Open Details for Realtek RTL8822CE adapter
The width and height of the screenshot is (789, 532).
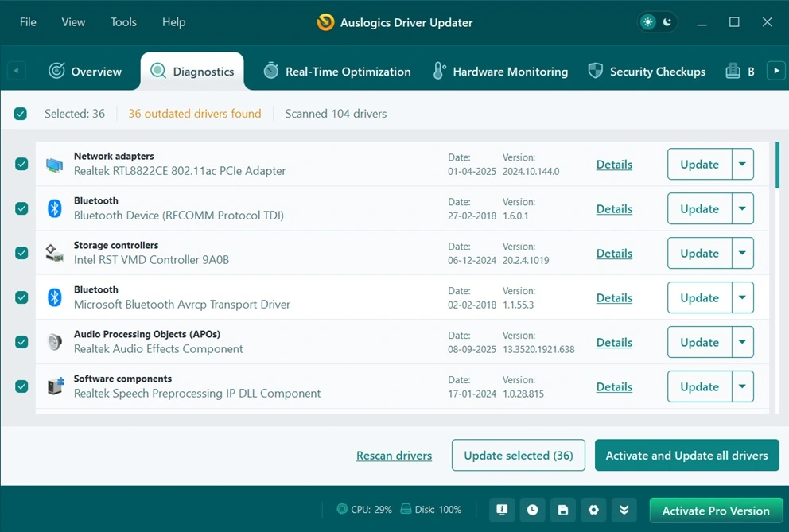point(614,165)
